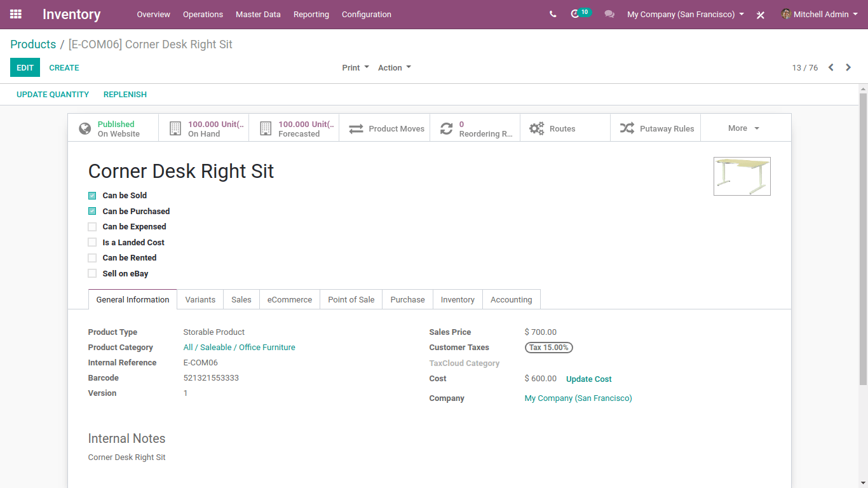Open the On Hand 100.000 Units stat
Image resolution: width=868 pixels, height=488 pixels.
pyautogui.click(x=204, y=128)
